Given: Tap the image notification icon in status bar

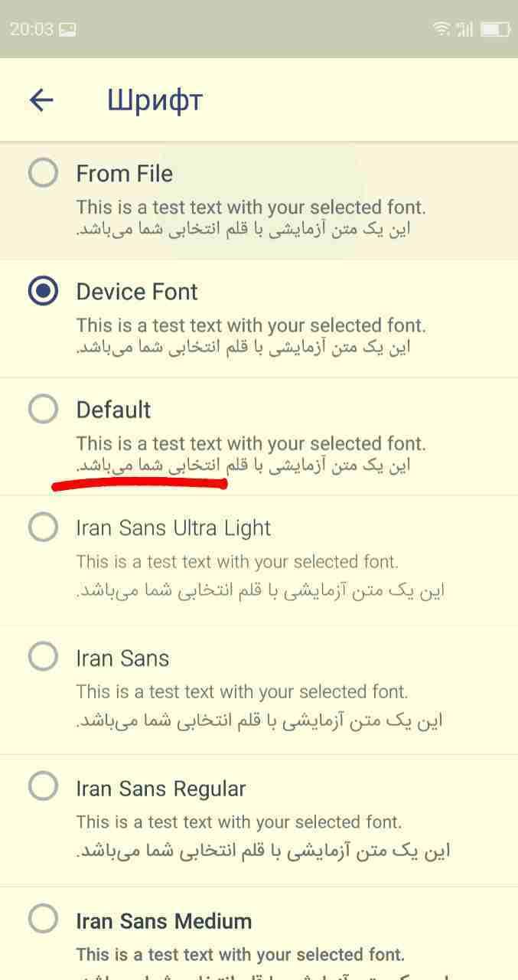Looking at the screenshot, I should (67, 30).
